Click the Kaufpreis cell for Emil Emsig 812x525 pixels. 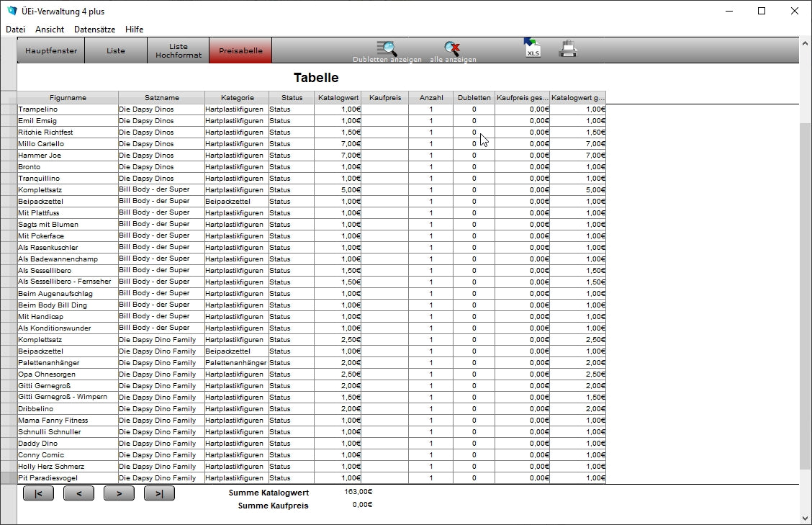click(384, 121)
